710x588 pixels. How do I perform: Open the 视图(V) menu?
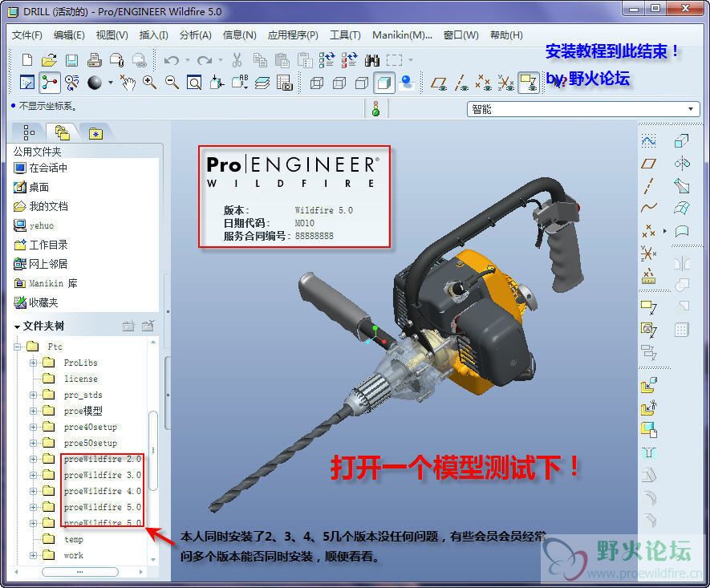click(112, 34)
